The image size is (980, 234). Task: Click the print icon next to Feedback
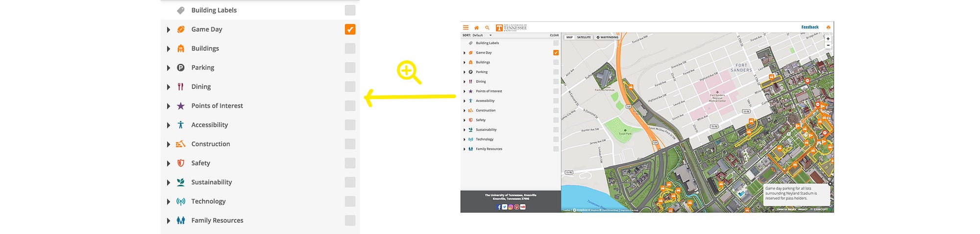click(828, 27)
